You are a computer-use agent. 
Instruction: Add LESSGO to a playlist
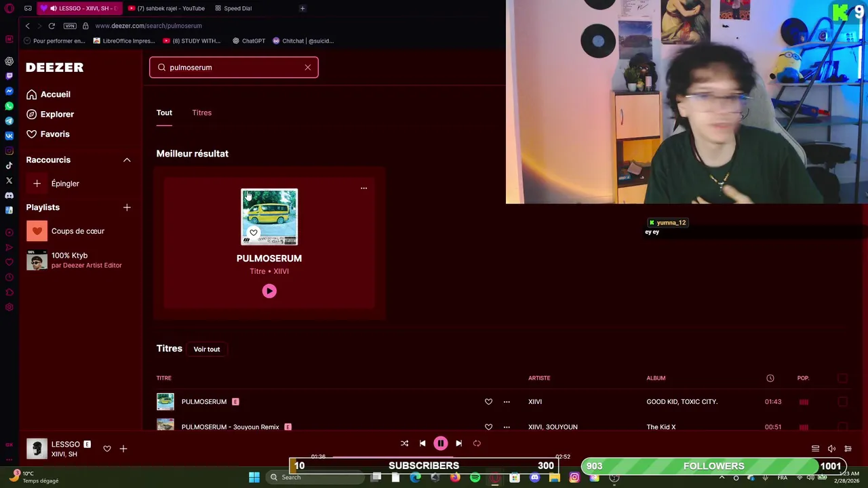click(123, 449)
